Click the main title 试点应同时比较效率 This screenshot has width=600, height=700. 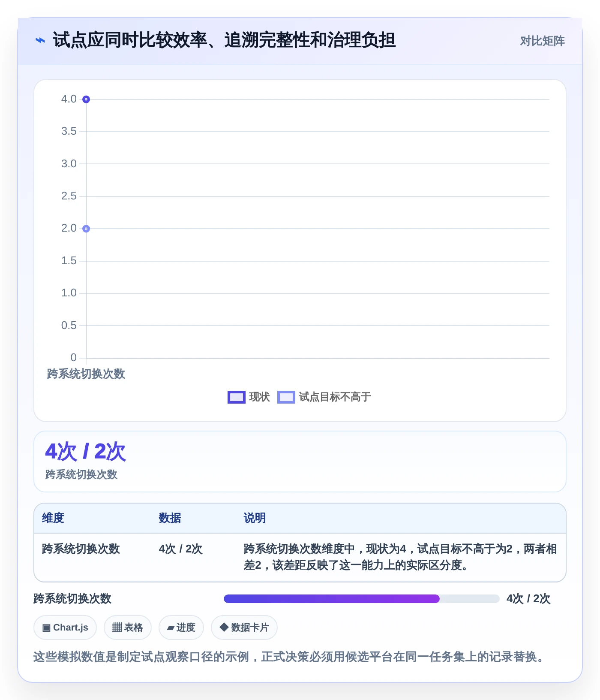click(224, 40)
